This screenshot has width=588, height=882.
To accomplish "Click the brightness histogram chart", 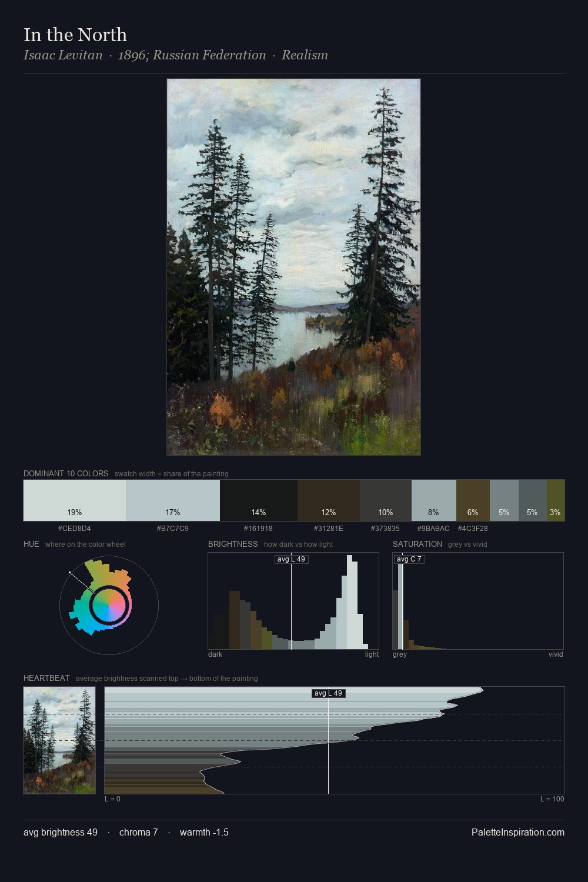I will [x=293, y=601].
